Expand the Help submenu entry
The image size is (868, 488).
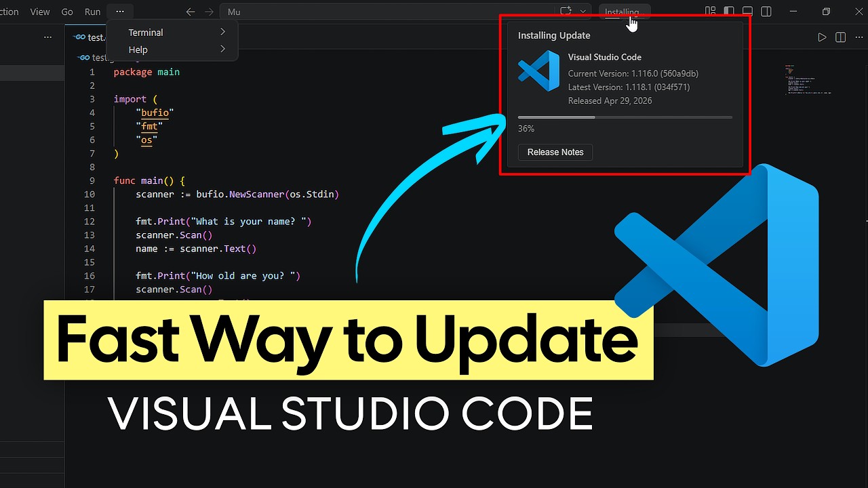click(172, 49)
